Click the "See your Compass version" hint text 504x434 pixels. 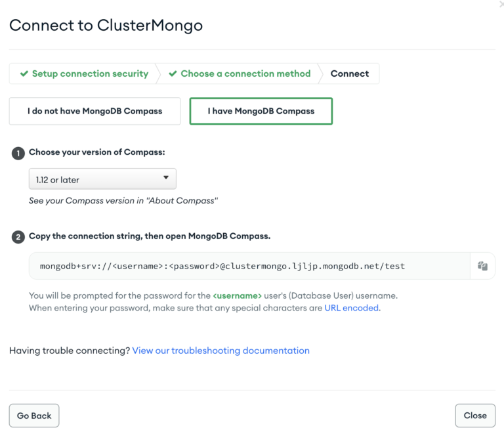pos(123,201)
